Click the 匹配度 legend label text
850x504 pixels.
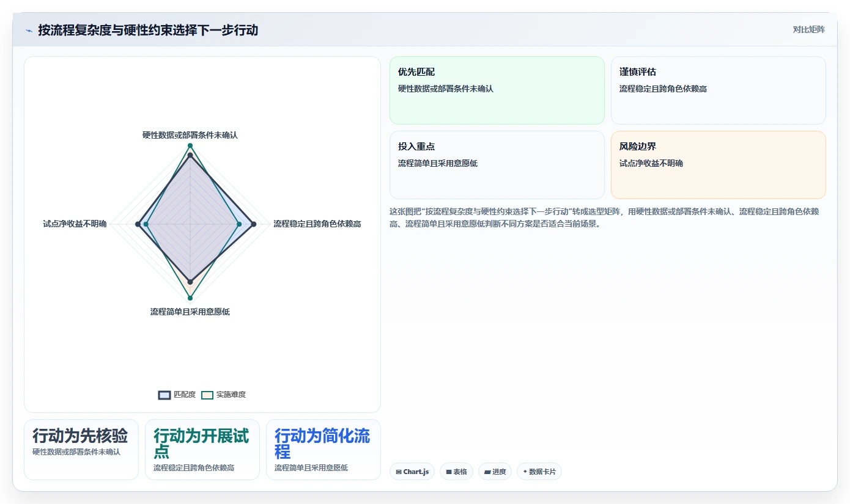click(x=185, y=395)
